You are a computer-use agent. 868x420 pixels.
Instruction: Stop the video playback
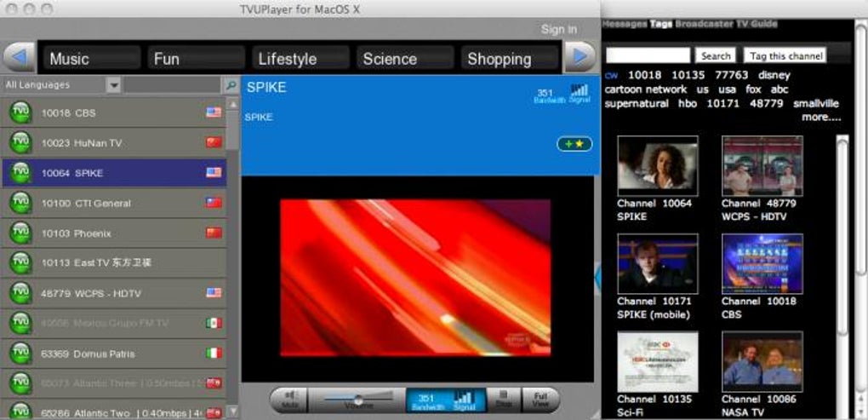click(x=503, y=400)
